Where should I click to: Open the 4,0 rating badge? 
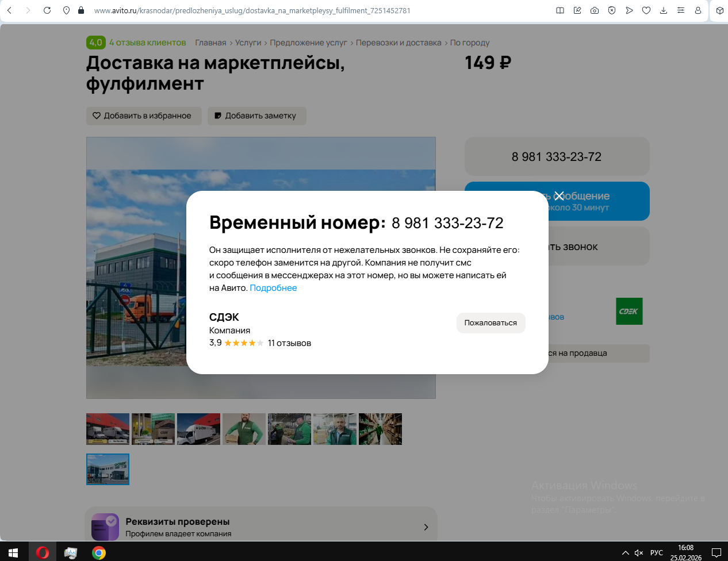96,43
